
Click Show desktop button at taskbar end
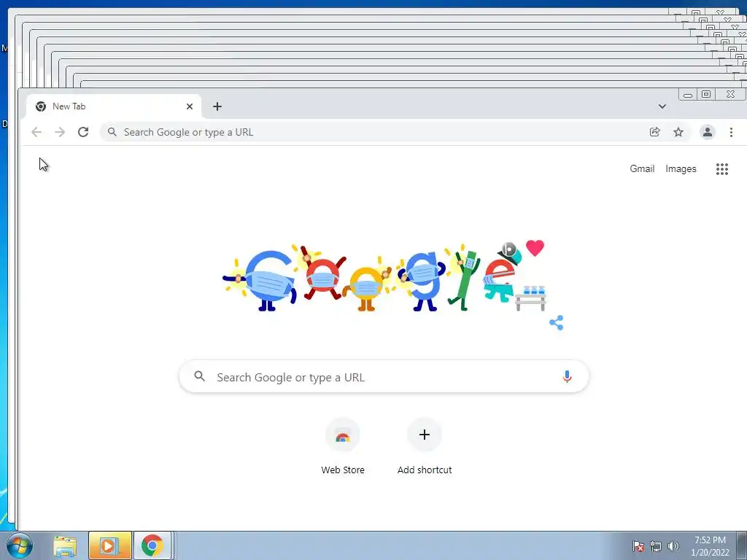pyautogui.click(x=742, y=545)
